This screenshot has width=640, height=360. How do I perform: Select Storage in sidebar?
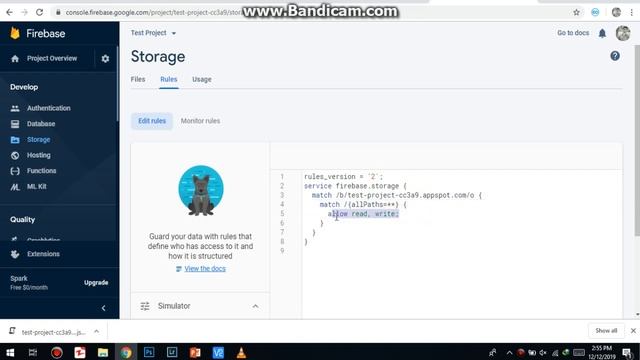point(38,140)
